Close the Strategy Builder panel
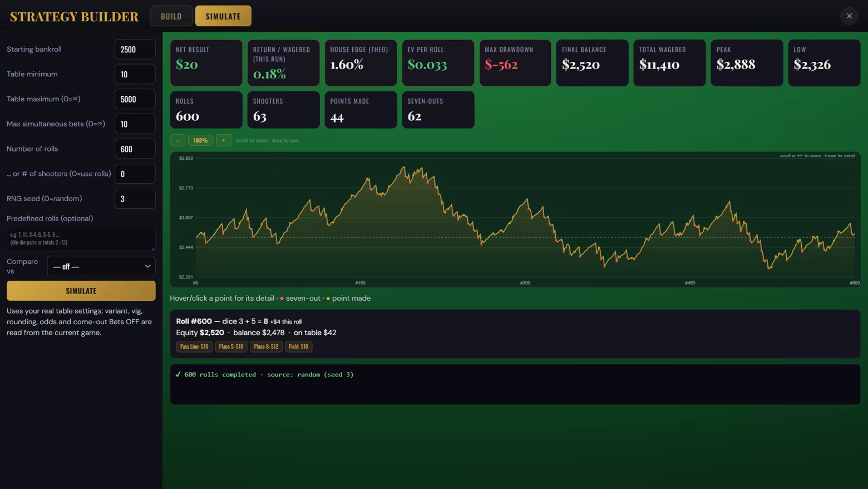This screenshot has width=868, height=489. tap(849, 16)
